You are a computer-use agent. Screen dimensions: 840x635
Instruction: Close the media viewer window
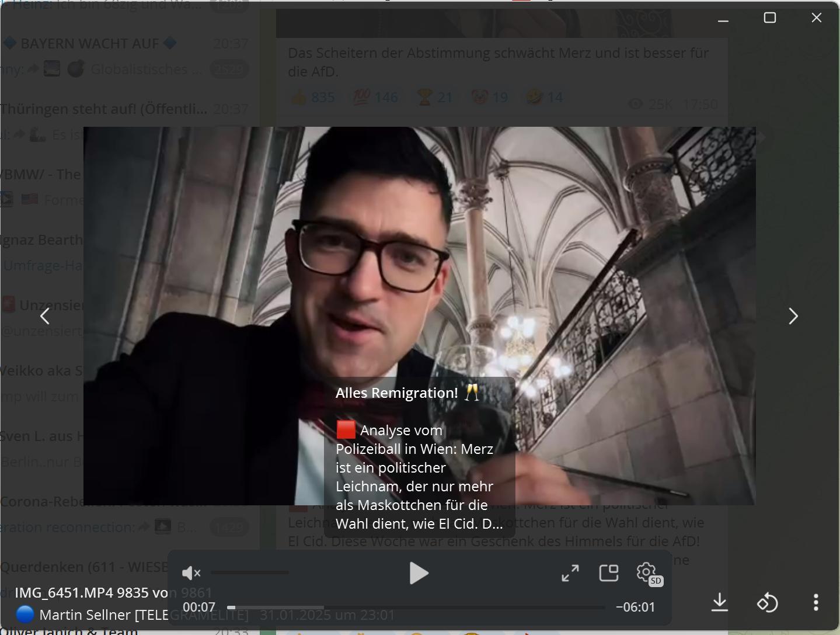click(817, 18)
